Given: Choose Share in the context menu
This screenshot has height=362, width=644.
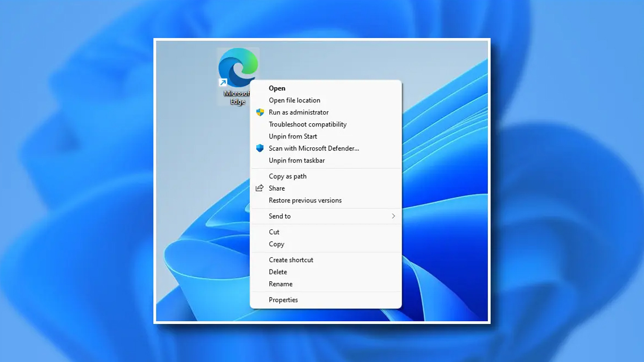Looking at the screenshot, I should (x=326, y=188).
